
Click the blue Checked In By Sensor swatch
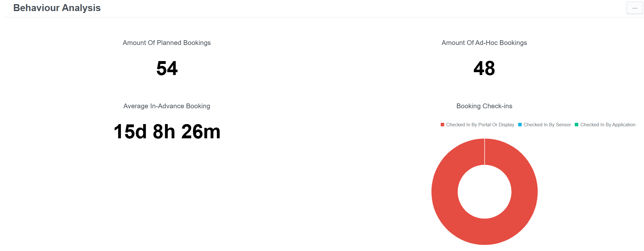[520, 125]
